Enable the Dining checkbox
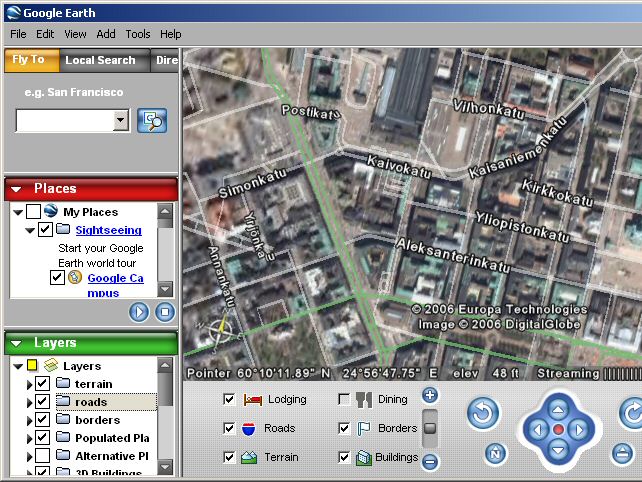The height and width of the screenshot is (482, 642). pos(344,399)
